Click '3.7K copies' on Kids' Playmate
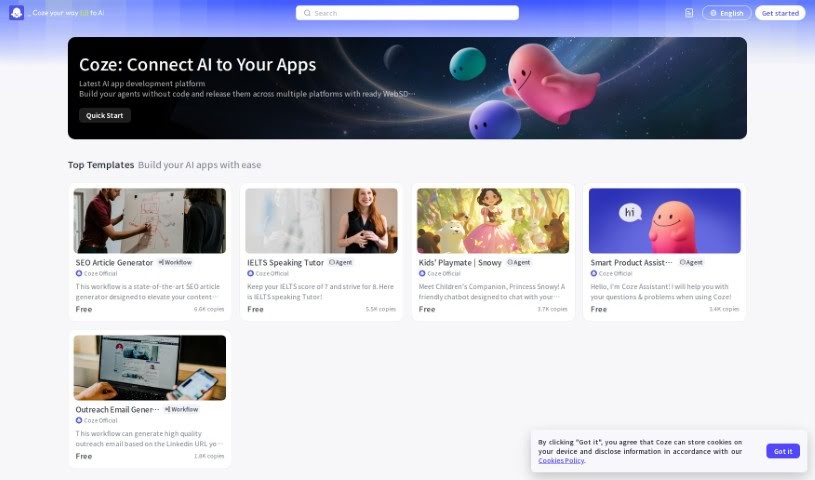 coord(553,309)
